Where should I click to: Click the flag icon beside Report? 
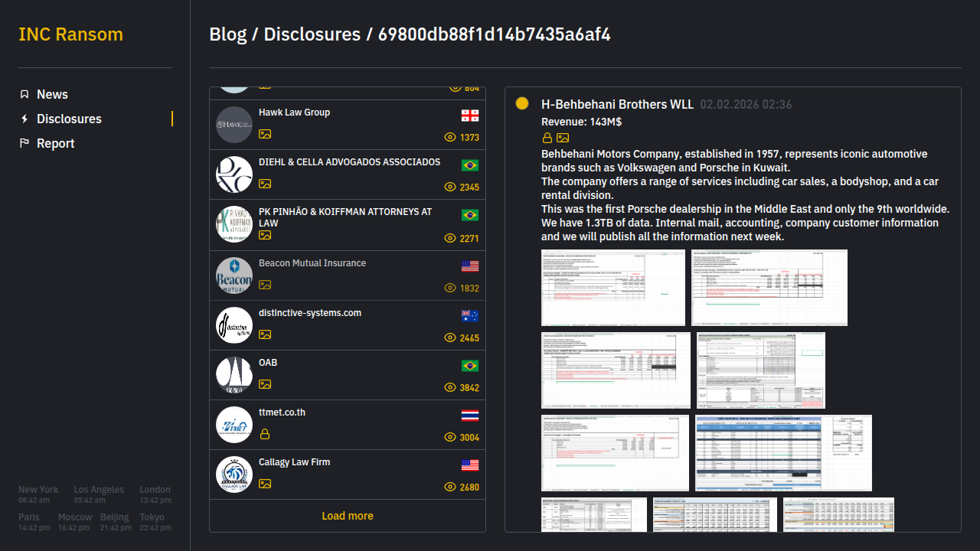pos(24,143)
